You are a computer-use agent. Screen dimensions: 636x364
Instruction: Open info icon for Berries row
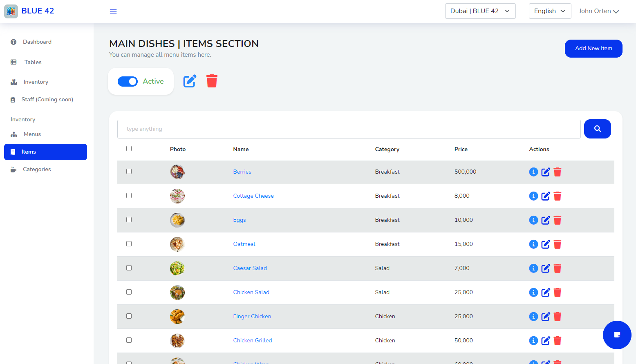point(533,172)
